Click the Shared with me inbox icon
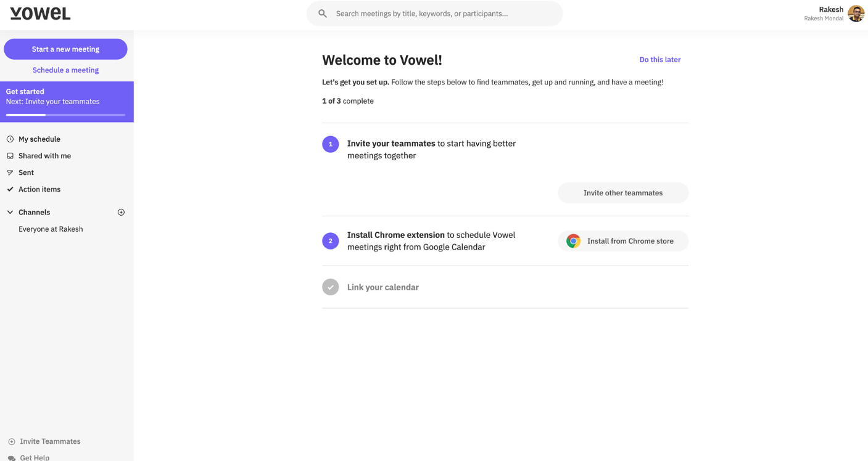The image size is (868, 461). click(x=10, y=156)
